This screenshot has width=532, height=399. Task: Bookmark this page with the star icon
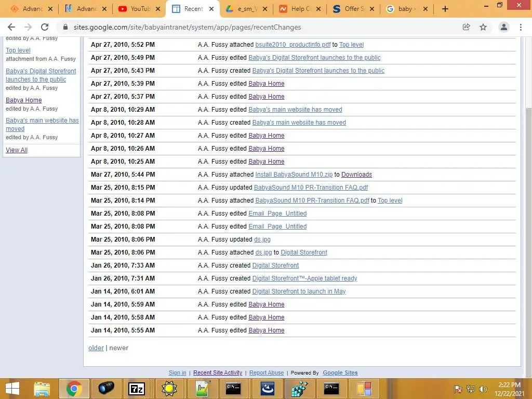point(483,27)
